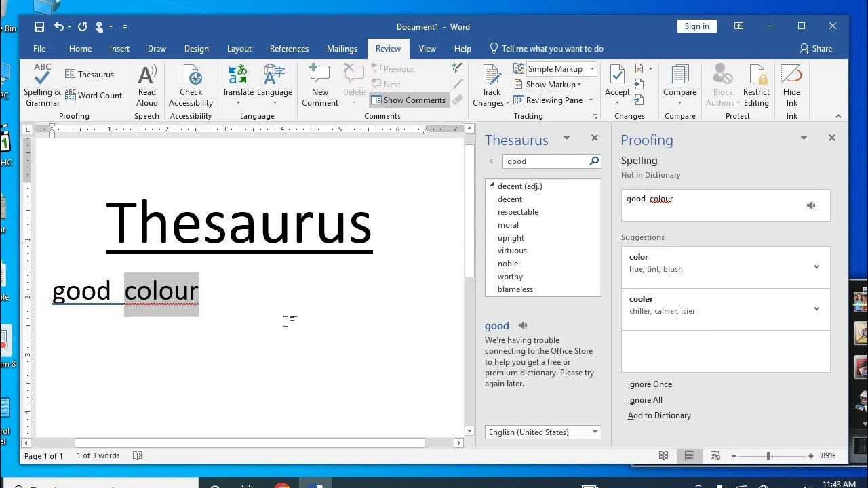Screen dimensions: 868x488
Task: Hide Ink in the ribbon
Action: click(791, 85)
